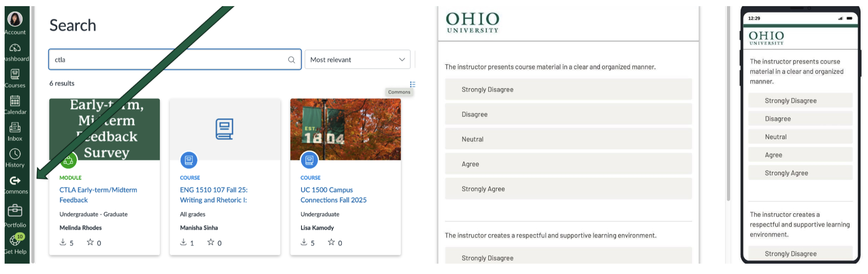Open Inbox in the sidebar
The image size is (868, 274).
(x=15, y=132)
